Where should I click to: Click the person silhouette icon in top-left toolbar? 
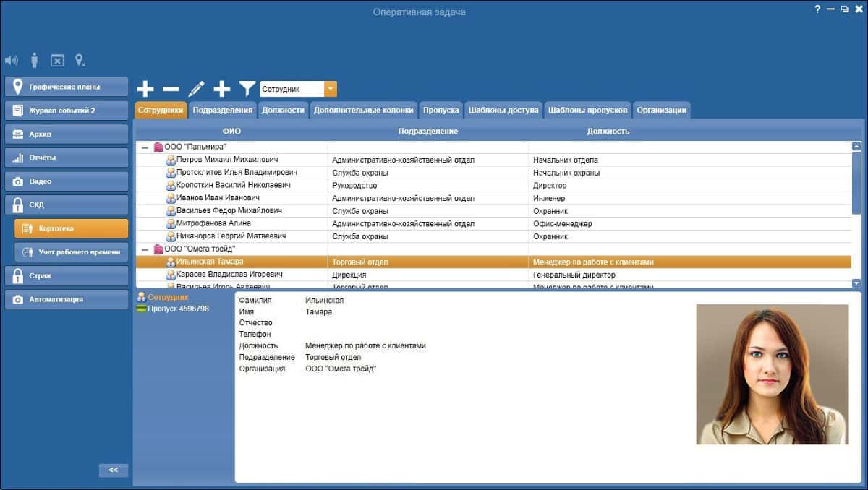(34, 60)
